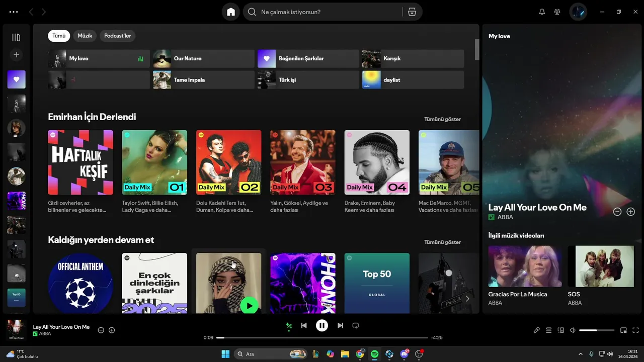Open the Top 50 playlist in sidebar
This screenshot has width=644, height=362.
16,297
